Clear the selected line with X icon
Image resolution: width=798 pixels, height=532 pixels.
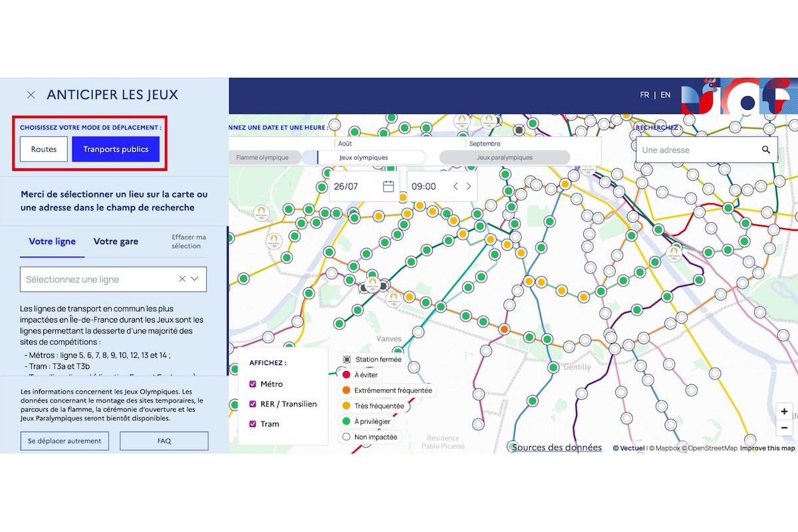click(x=182, y=279)
